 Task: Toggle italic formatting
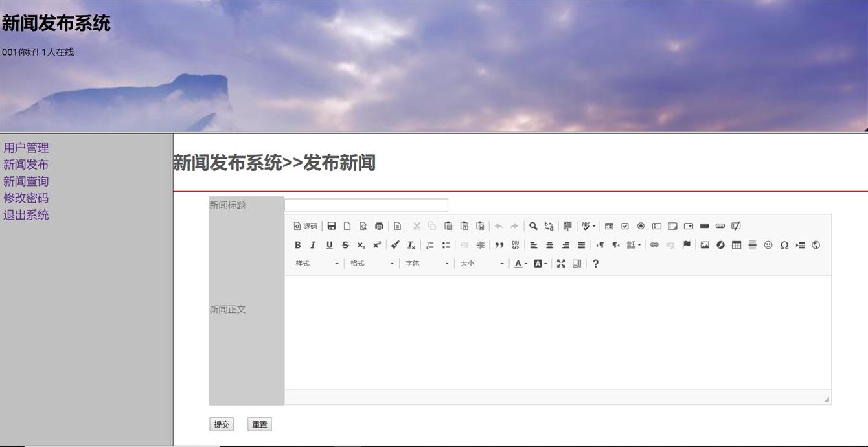point(313,245)
